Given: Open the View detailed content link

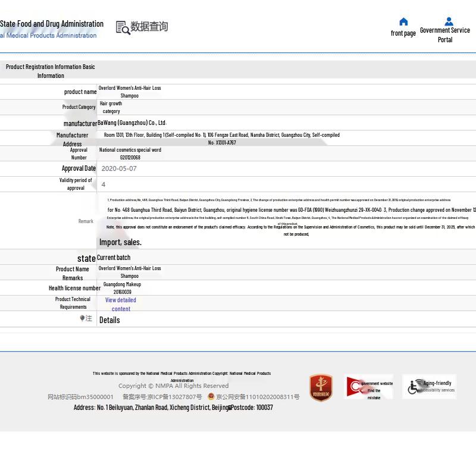Looking at the screenshot, I should pyautogui.click(x=121, y=304).
